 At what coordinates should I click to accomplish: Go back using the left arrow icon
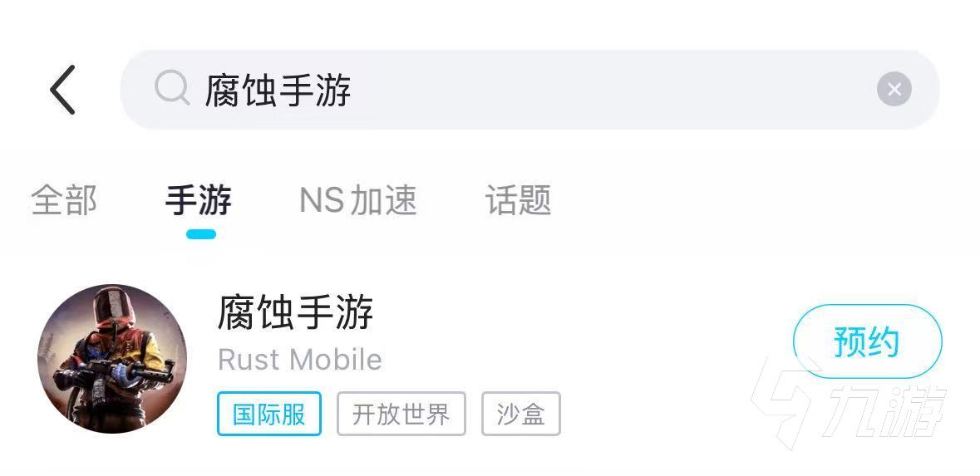(62, 90)
